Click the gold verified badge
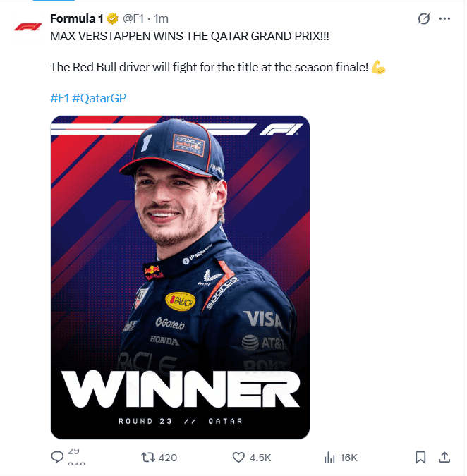Screen dimensions: 467x476 112,19
